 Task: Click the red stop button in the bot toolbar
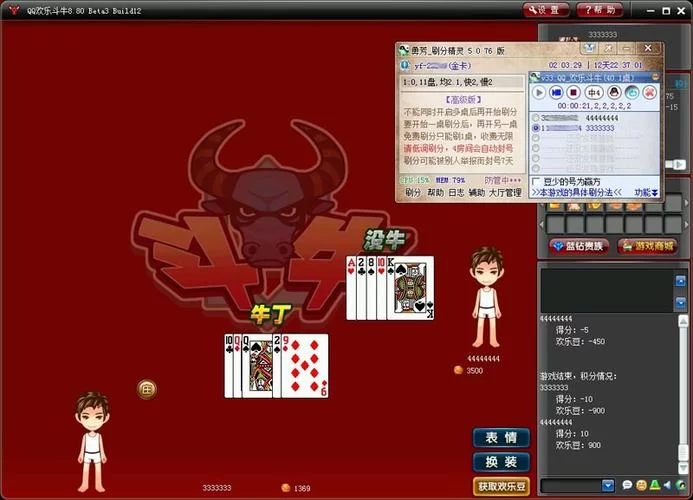pos(574,93)
